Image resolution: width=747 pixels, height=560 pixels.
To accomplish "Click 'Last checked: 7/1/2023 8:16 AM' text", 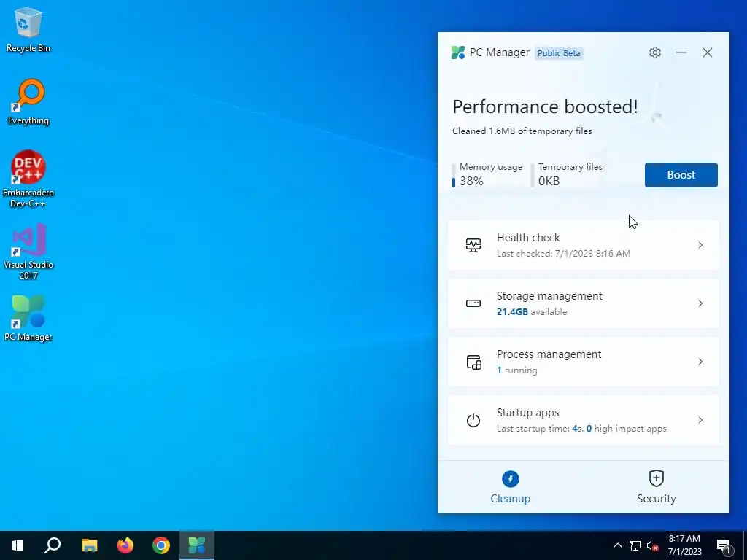I will pyautogui.click(x=563, y=254).
